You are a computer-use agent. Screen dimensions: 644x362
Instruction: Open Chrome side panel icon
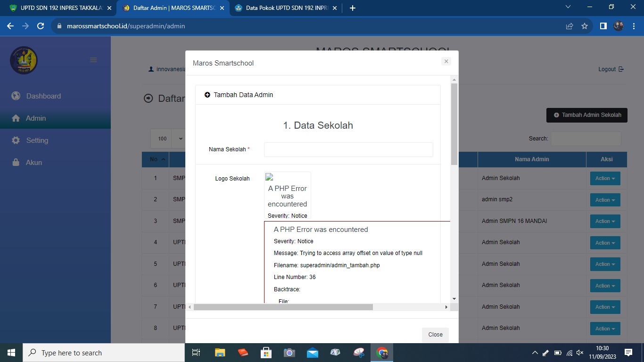[x=603, y=26]
